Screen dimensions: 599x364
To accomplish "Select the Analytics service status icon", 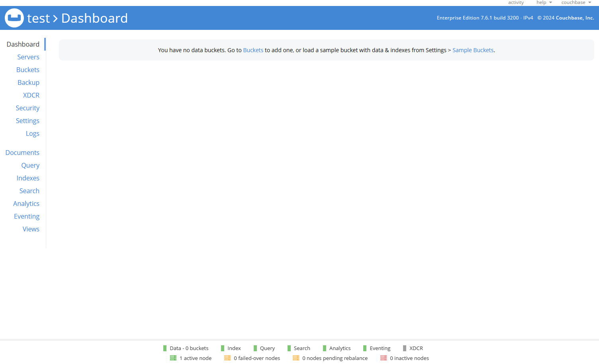I will 325,348.
